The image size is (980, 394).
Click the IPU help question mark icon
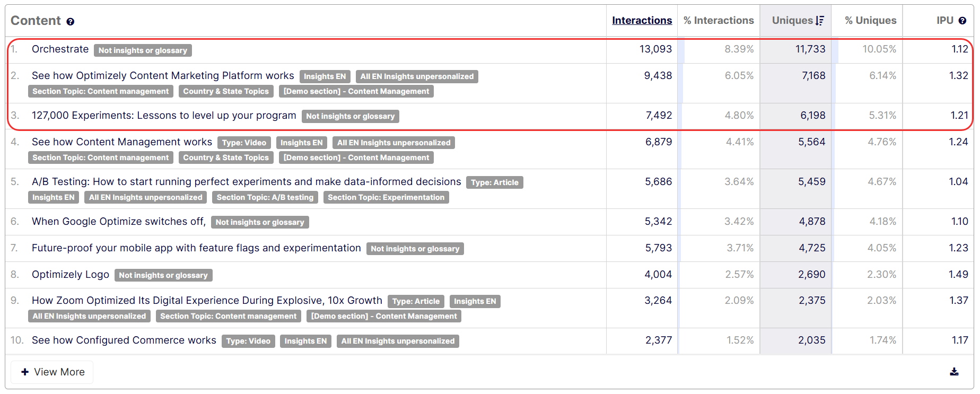tap(962, 21)
